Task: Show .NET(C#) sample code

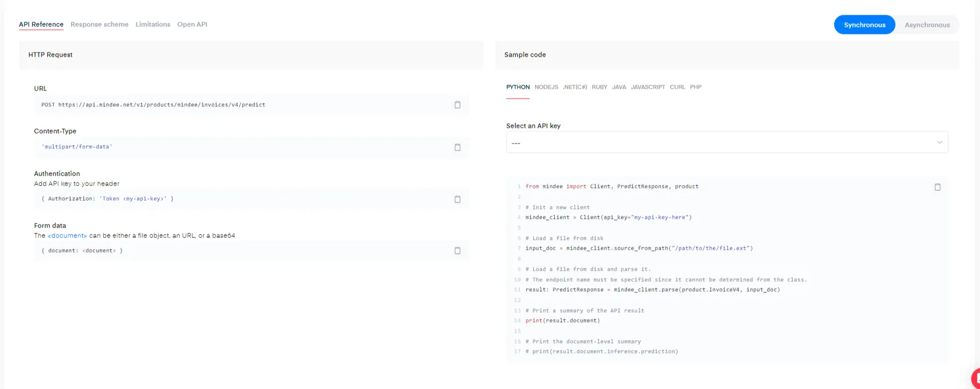Action: (575, 87)
